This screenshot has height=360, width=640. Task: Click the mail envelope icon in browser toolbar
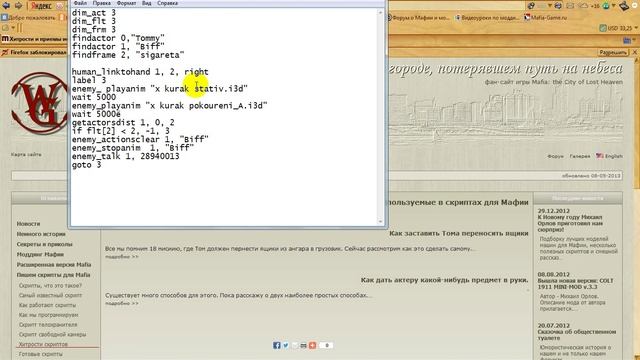(x=570, y=6)
